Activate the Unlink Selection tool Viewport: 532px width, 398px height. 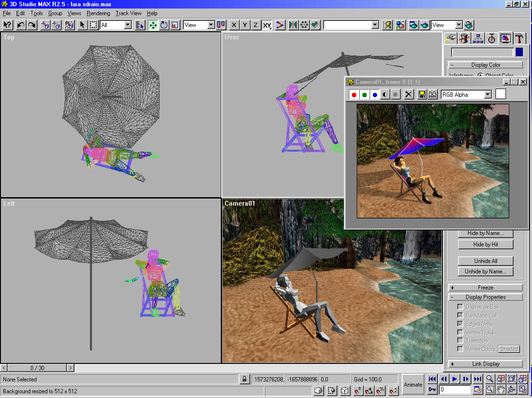(x=56, y=25)
